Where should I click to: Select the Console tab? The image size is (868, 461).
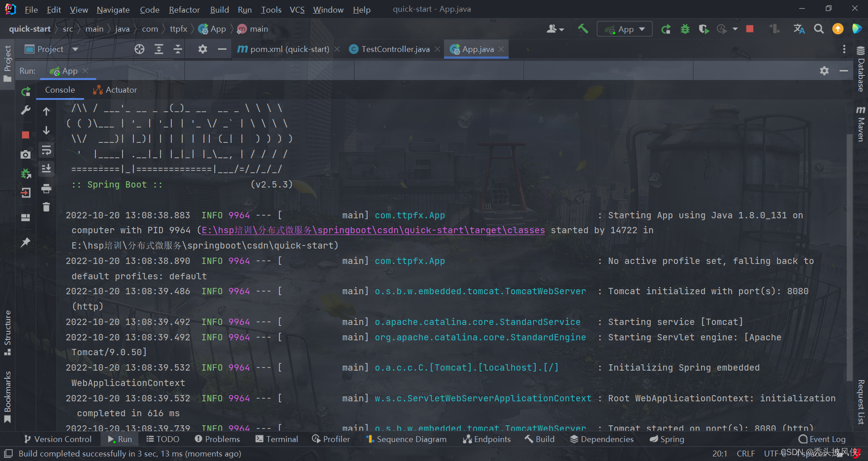coord(60,90)
